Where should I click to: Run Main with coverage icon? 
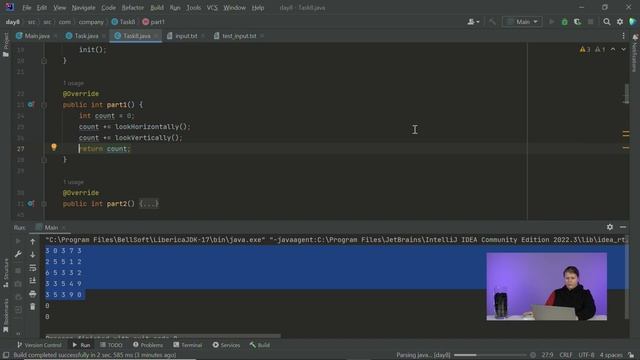578,22
